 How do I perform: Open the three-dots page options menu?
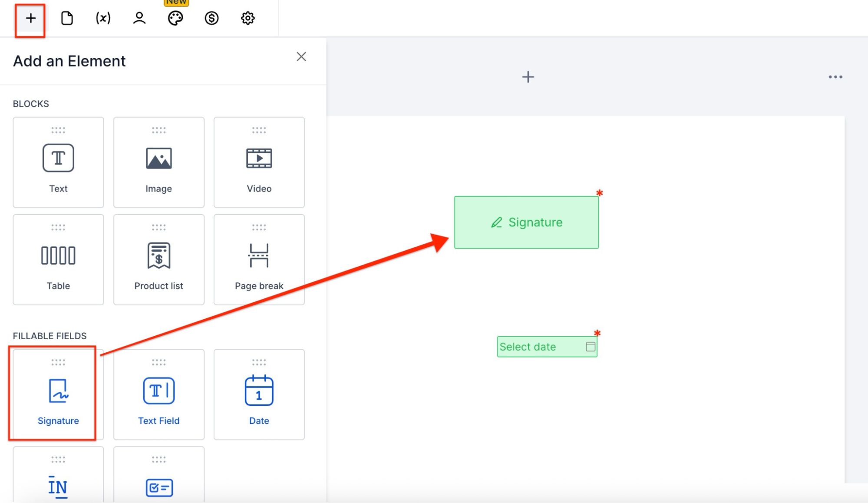click(x=835, y=77)
